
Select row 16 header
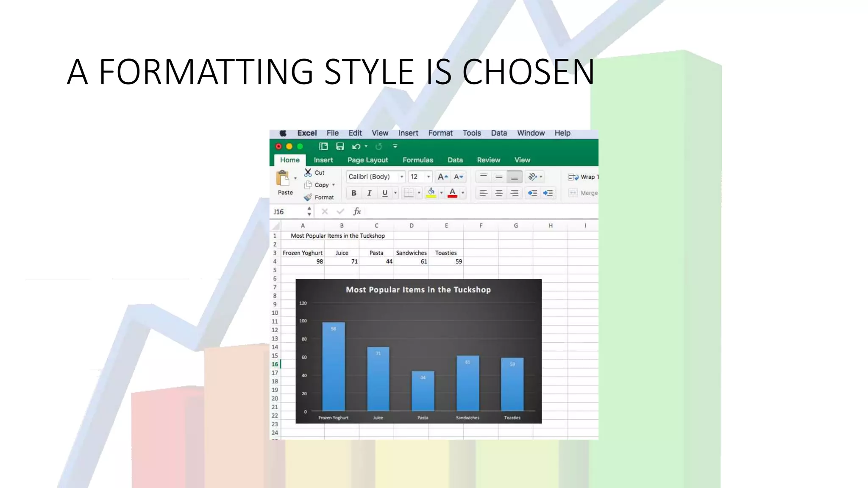pos(275,364)
